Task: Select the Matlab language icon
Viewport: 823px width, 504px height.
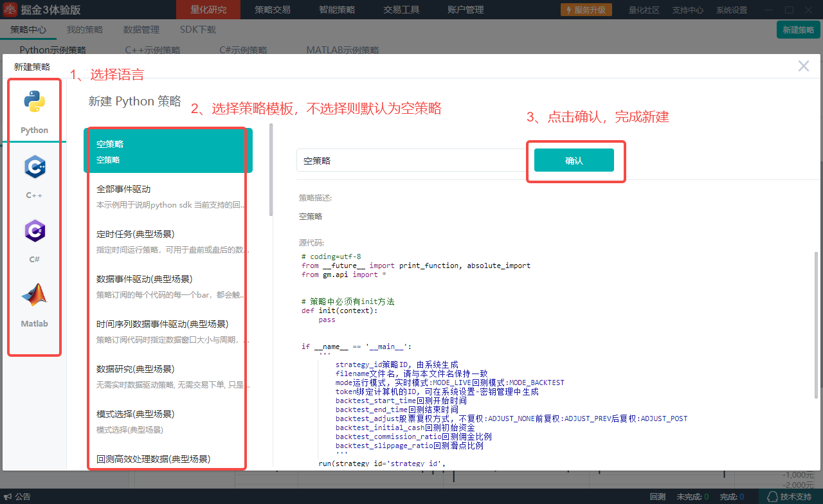Action: (x=34, y=295)
